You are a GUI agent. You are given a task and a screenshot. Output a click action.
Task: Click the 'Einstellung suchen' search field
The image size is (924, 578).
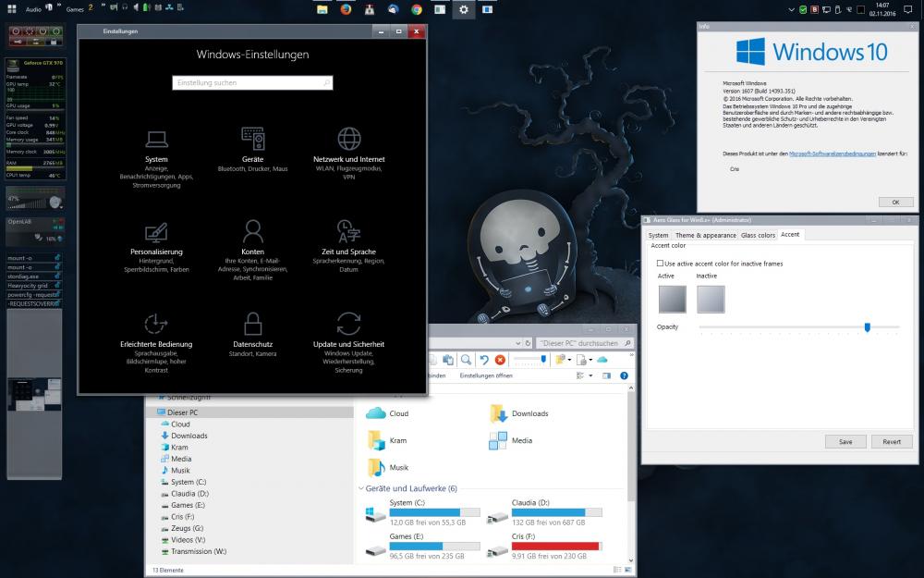click(251, 82)
